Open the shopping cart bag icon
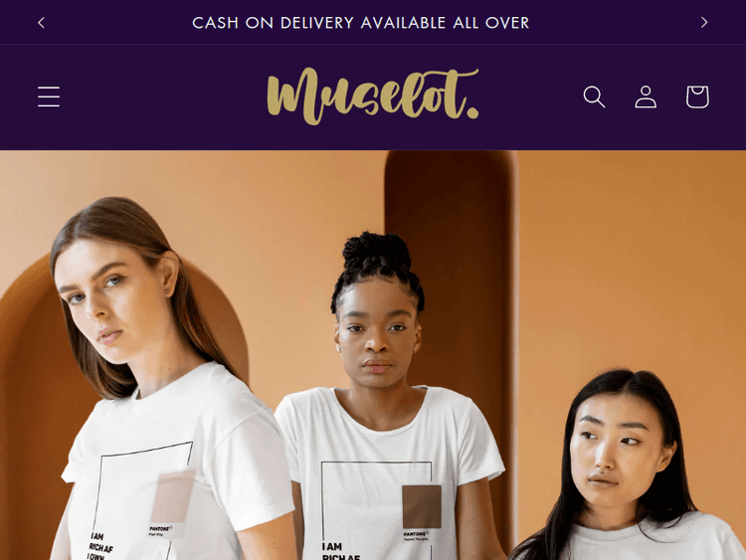This screenshot has height=560, width=746. click(697, 96)
